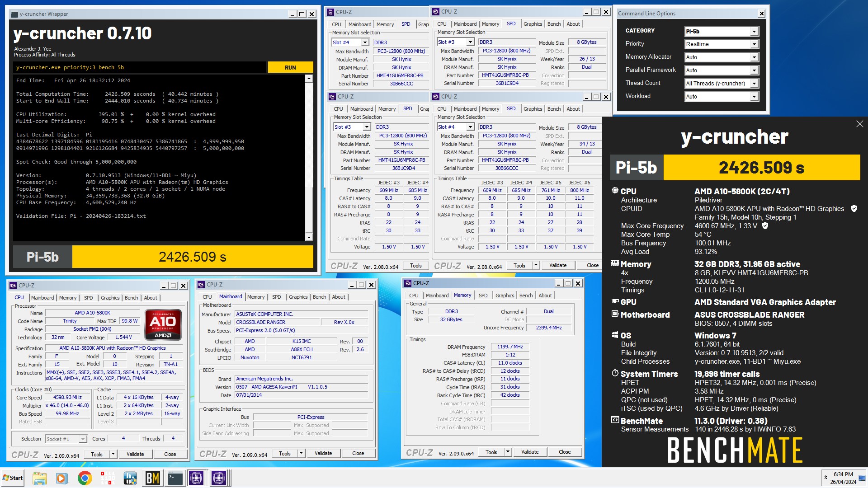This screenshot has height=488, width=868.
Task: Click the Uncore Frequency value 2399.4 MHz
Action: coord(549,328)
